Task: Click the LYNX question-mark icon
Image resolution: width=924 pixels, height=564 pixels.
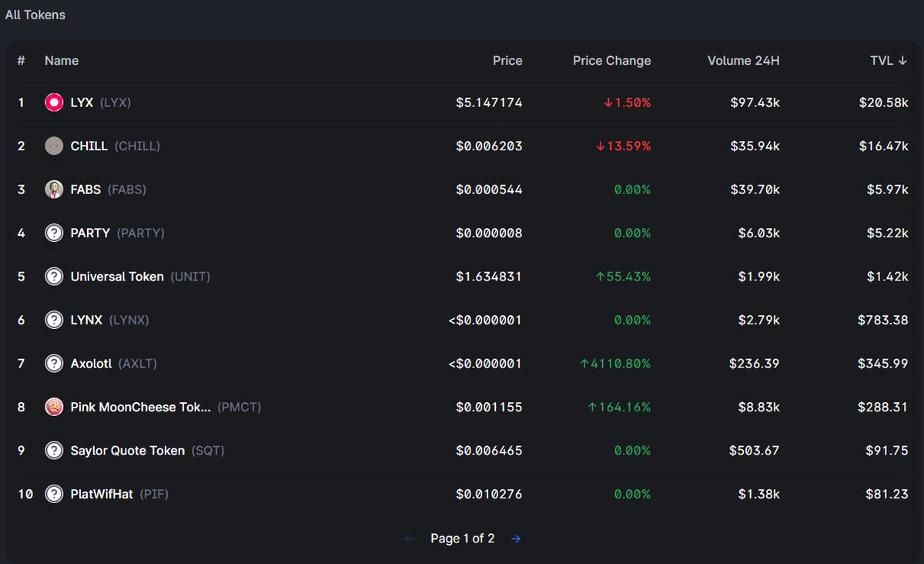Action: [54, 320]
